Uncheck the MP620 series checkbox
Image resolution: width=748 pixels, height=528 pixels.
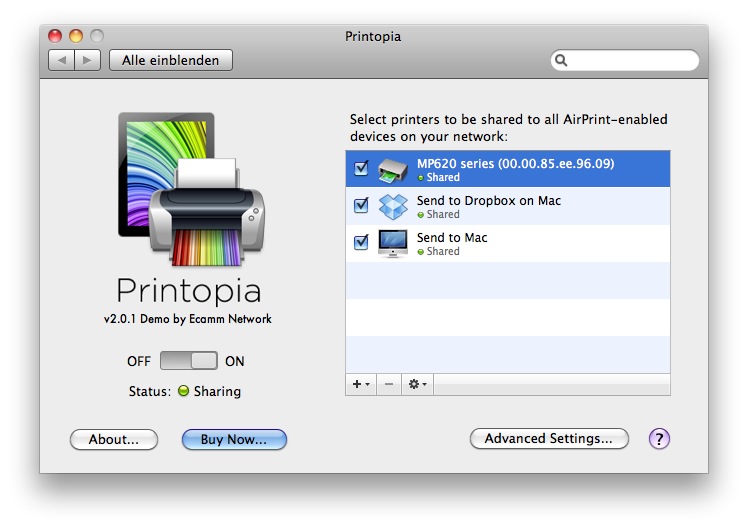pyautogui.click(x=362, y=168)
